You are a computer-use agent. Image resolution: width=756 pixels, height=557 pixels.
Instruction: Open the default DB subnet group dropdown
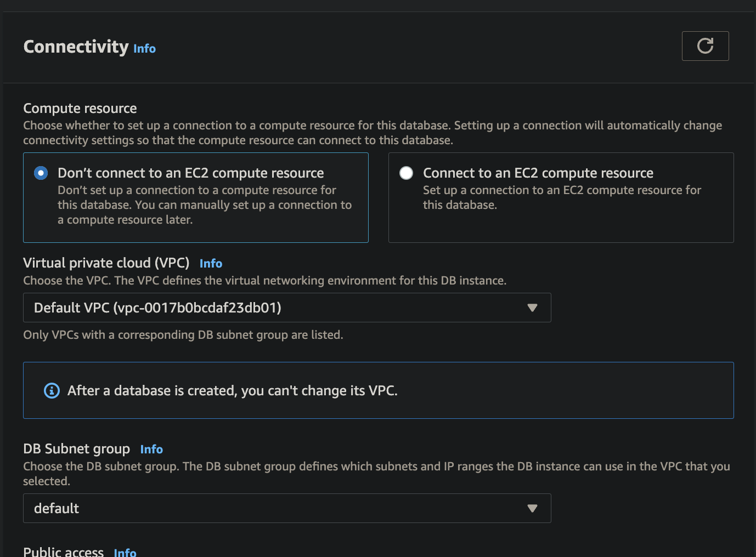(287, 508)
